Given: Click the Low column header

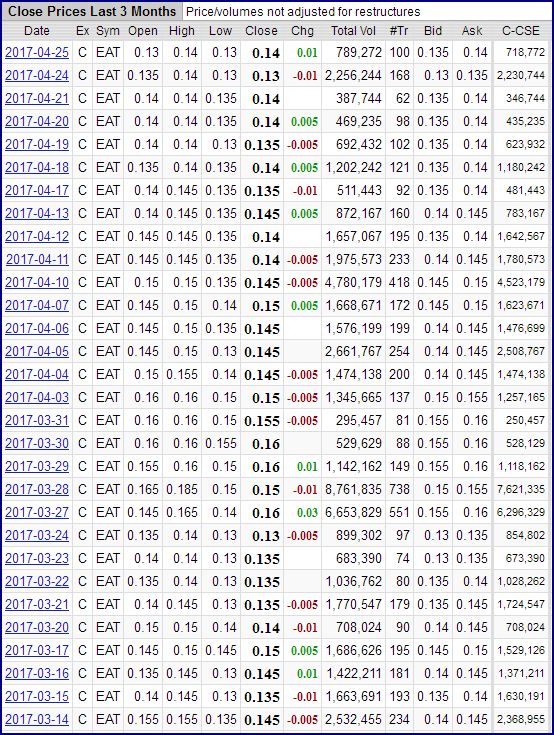Looking at the screenshot, I should point(220,30).
